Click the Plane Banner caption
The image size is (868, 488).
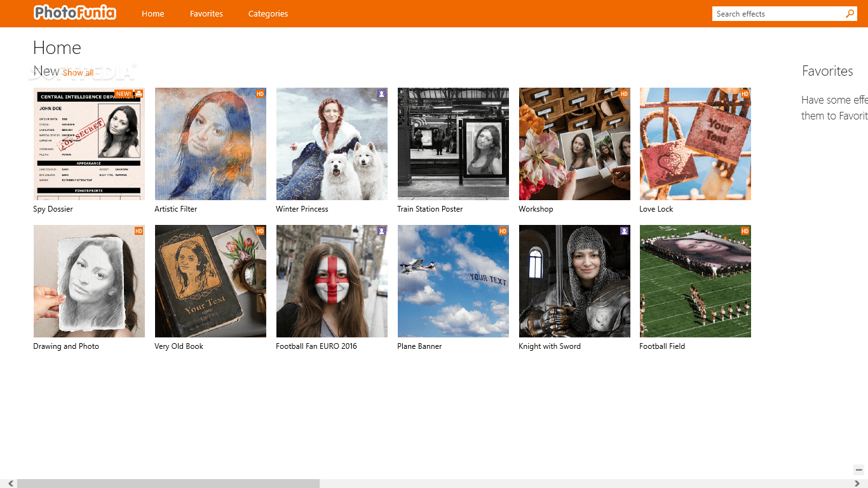tap(419, 346)
